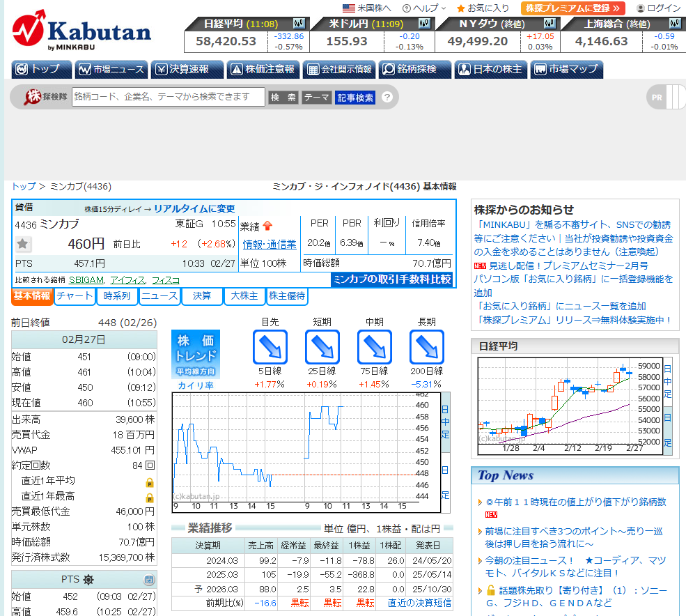The image size is (686, 616).
Task: Close the PTS panel with 閉 button
Action: click(x=148, y=580)
